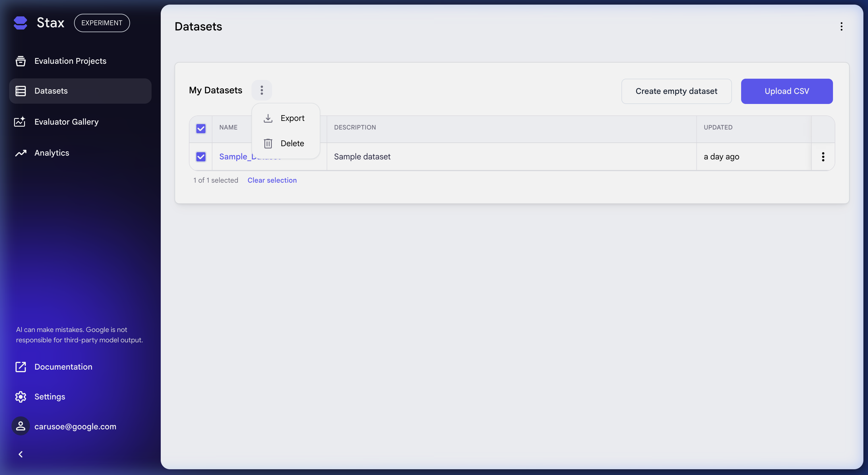Open Settings from the sidebar
This screenshot has height=475, width=868.
50,396
